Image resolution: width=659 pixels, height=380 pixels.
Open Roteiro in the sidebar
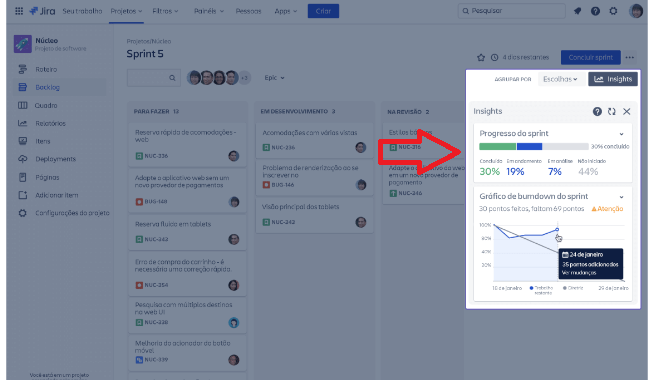coord(46,69)
